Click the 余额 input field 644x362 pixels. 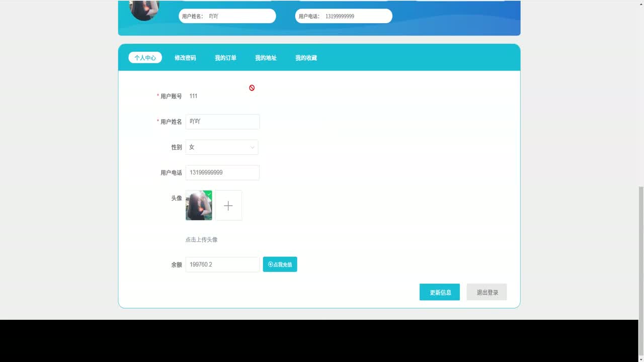[x=222, y=264]
